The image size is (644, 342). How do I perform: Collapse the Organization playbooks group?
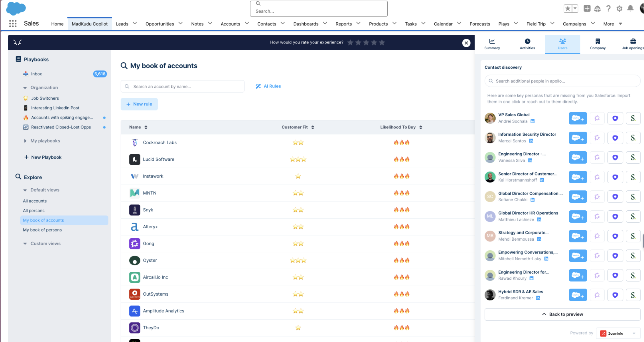[25, 88]
